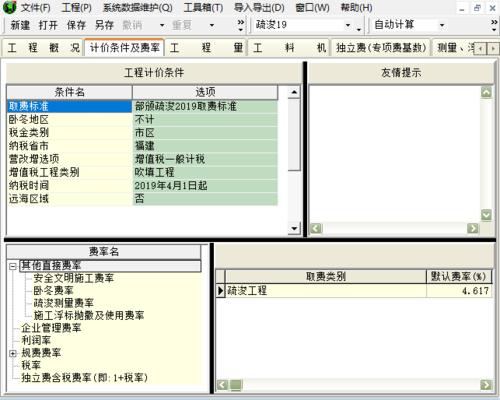
Task: Select the 卧冬地区 condition row
Action: [x=69, y=120]
